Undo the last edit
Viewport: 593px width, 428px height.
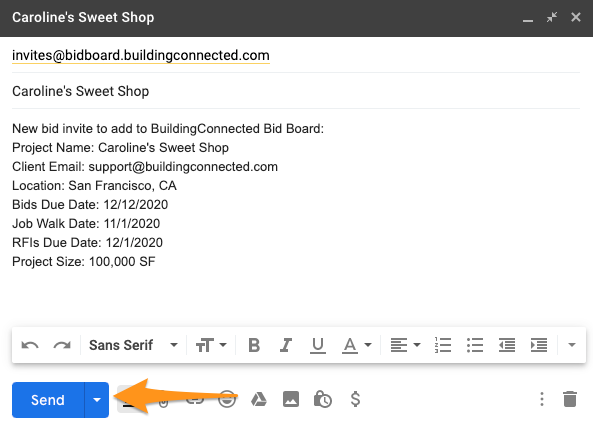pyautogui.click(x=30, y=345)
